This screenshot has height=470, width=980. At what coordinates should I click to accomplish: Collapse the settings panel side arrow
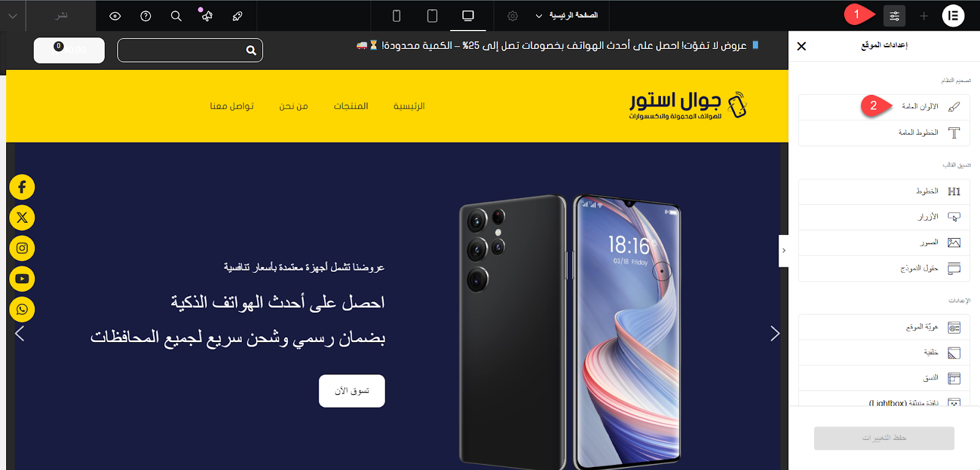coord(783,251)
